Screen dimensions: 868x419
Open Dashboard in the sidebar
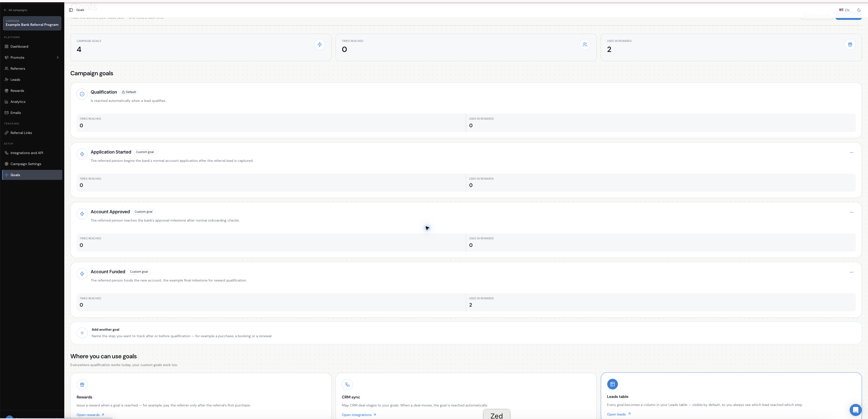[32, 46]
